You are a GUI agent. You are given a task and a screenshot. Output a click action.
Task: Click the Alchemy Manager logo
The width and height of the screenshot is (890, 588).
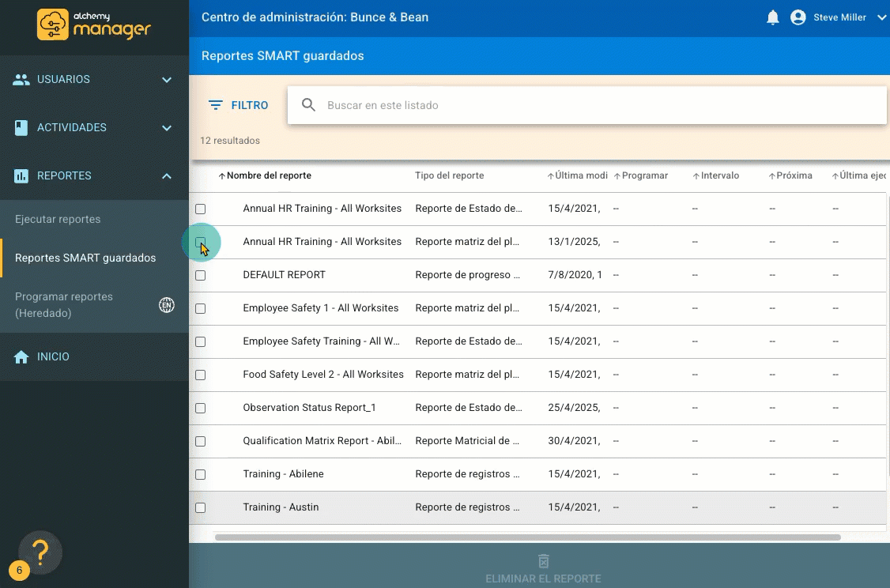[94, 24]
